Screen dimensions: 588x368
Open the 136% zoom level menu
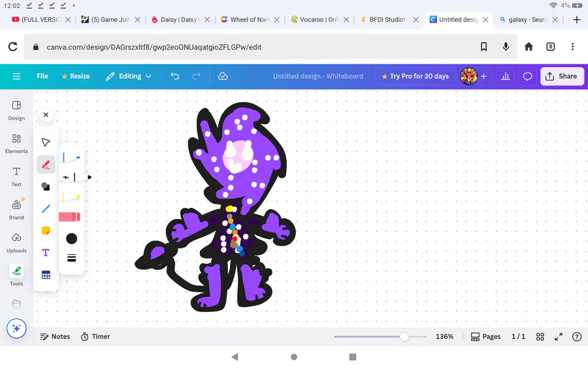444,337
